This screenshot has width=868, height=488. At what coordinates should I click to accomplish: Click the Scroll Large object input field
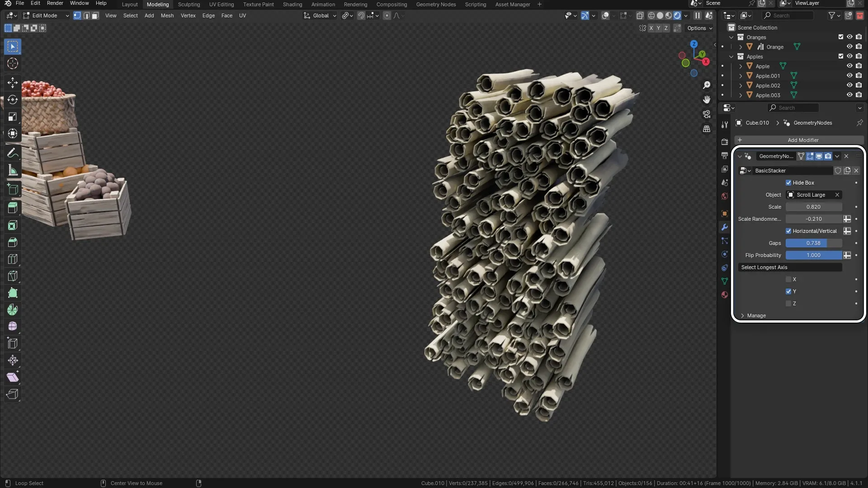(814, 195)
